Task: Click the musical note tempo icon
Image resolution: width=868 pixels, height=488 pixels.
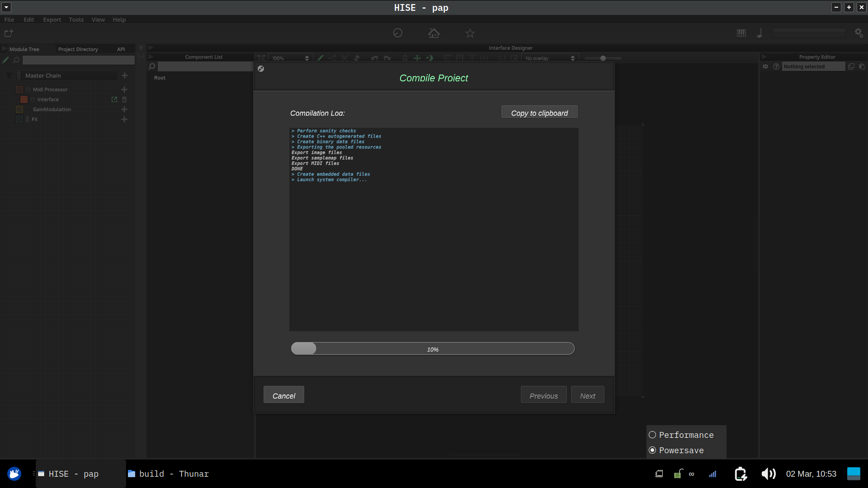Action: tap(760, 33)
